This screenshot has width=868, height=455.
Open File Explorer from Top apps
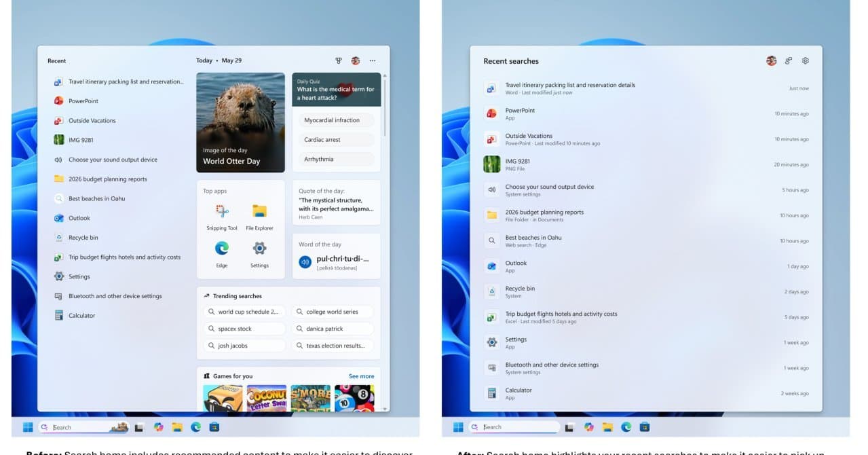click(x=259, y=217)
